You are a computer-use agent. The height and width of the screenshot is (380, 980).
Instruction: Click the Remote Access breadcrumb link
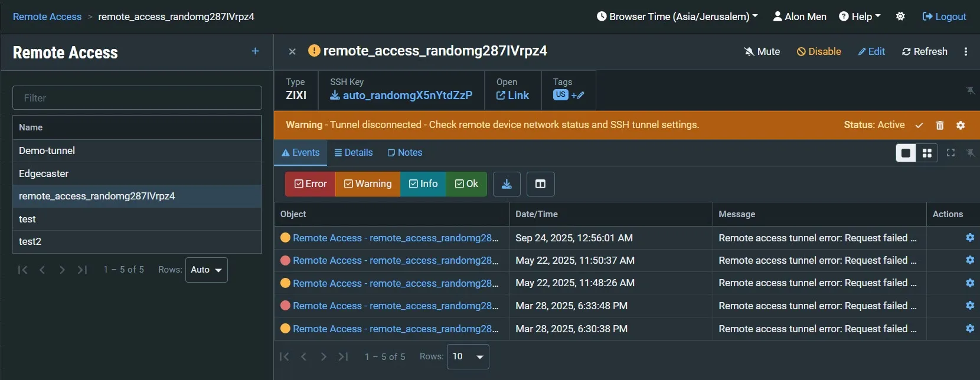tap(47, 17)
